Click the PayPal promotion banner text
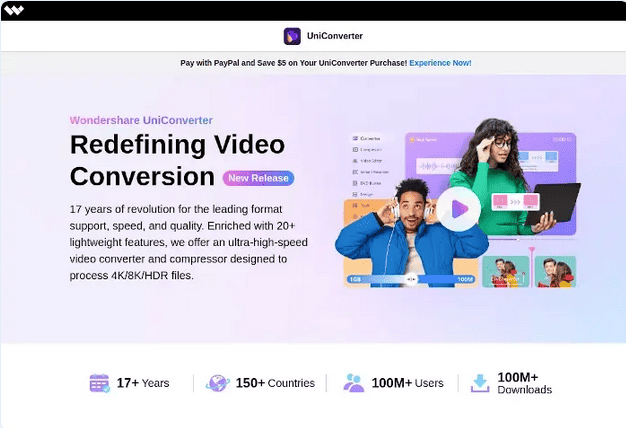626x428 pixels. 293,63
